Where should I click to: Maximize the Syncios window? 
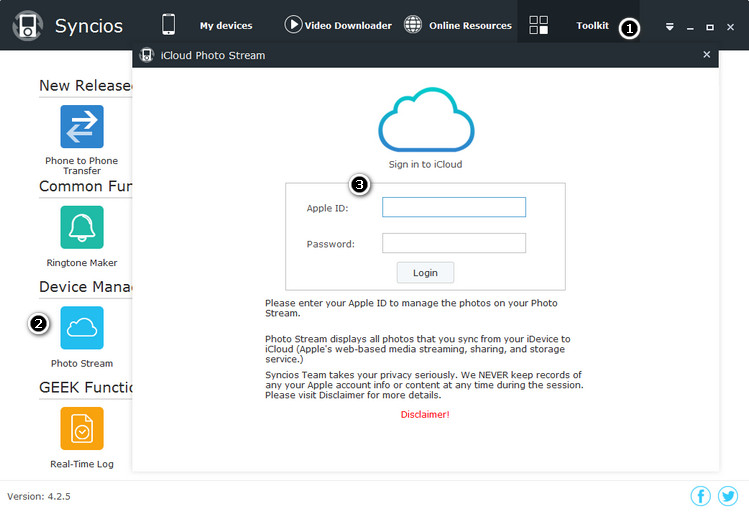710,28
